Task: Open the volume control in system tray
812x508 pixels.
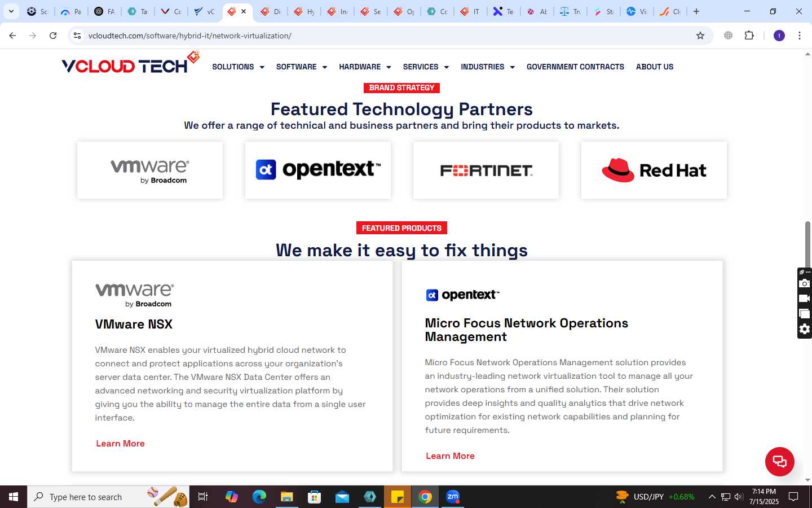Action: coord(739,497)
